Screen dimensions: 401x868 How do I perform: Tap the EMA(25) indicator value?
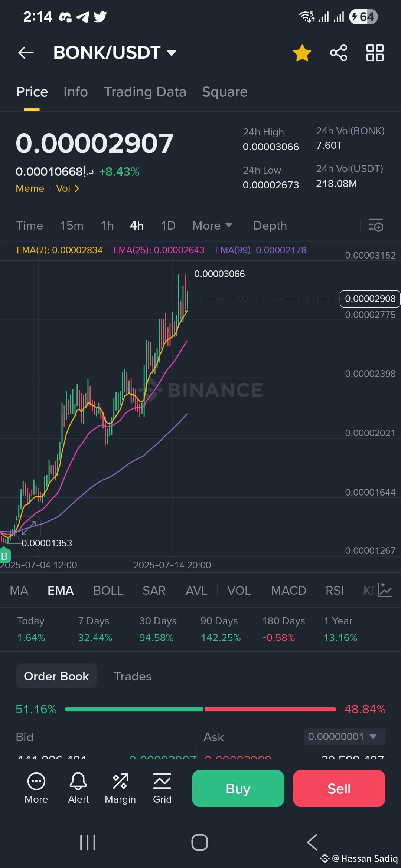tap(159, 250)
